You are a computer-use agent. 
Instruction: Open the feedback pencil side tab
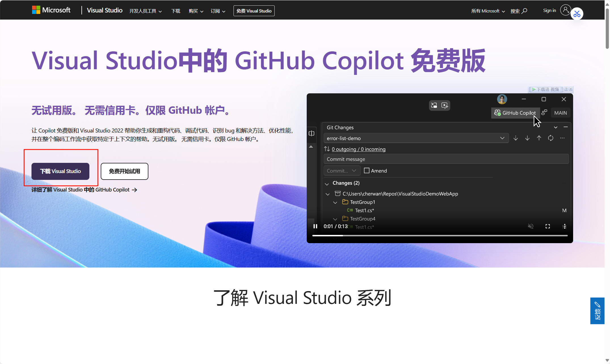point(597,311)
